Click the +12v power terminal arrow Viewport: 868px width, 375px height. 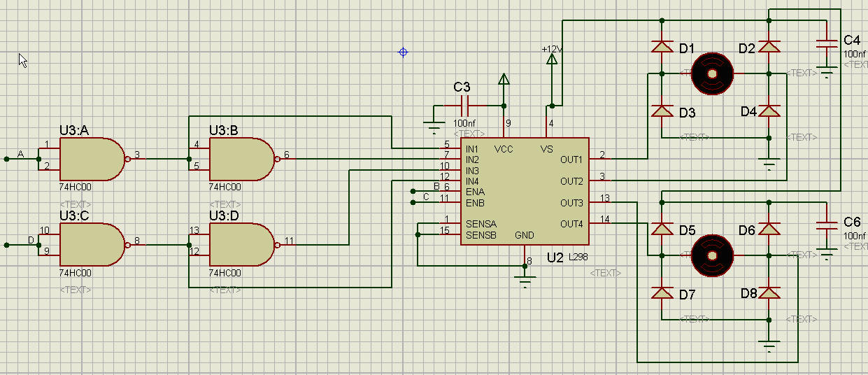[551, 60]
